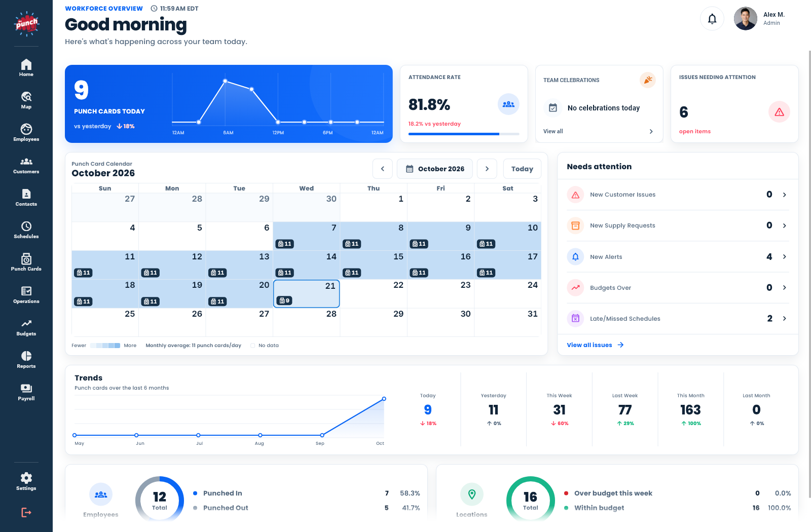Click the No data legend box
The height and width of the screenshot is (532, 811).
(252, 346)
